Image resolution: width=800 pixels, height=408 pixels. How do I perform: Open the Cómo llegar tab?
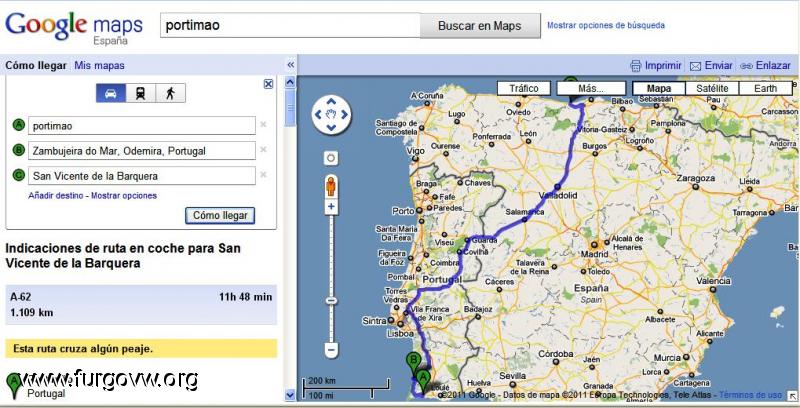tap(36, 65)
